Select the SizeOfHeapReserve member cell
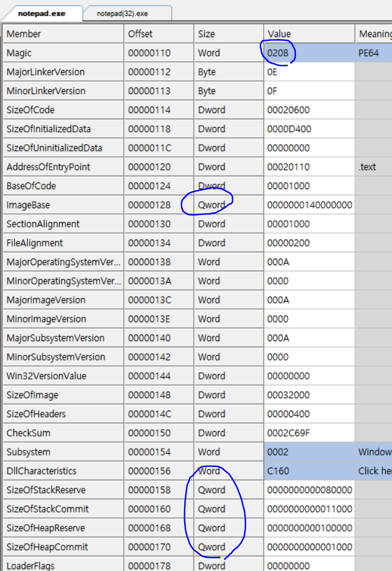Viewport: 392px width, 571px height. point(63,528)
